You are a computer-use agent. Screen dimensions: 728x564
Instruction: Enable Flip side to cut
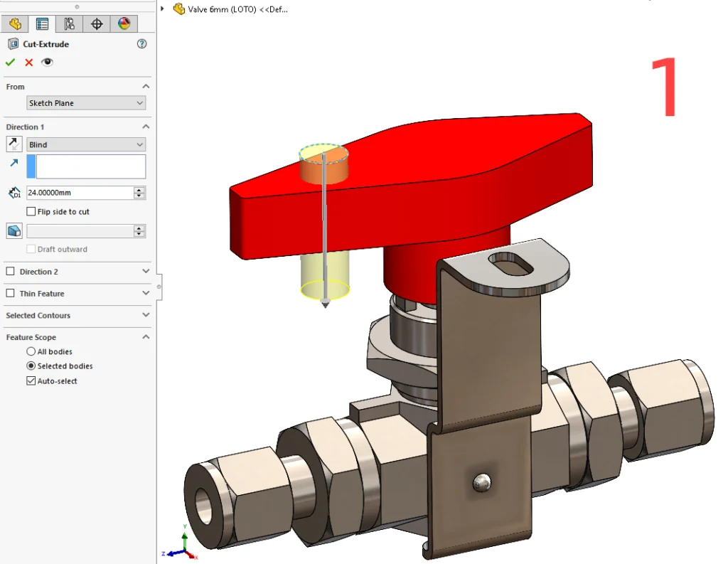(x=31, y=211)
